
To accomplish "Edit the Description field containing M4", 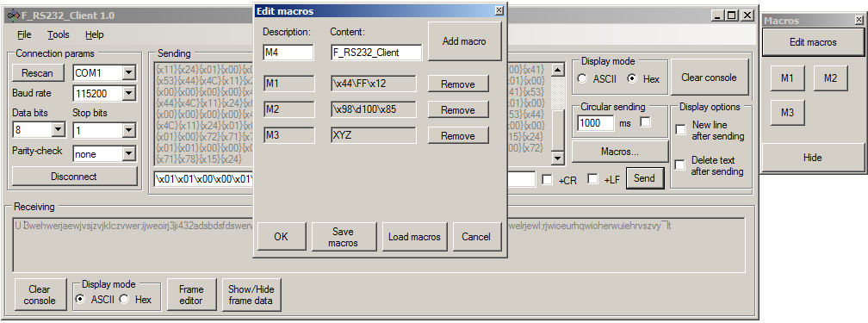I will point(288,53).
